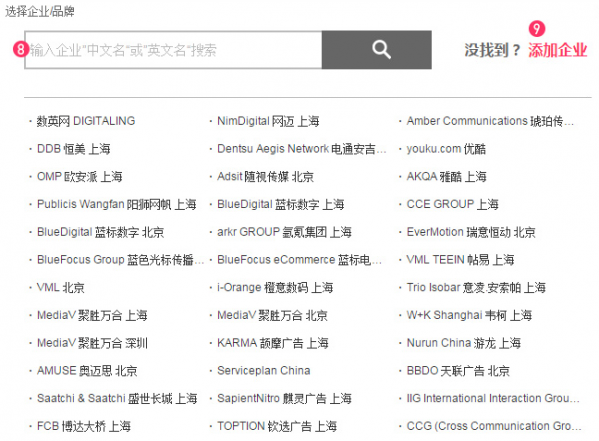This screenshot has width=599, height=441.
Task: Focus the company name search field
Action: (x=173, y=50)
